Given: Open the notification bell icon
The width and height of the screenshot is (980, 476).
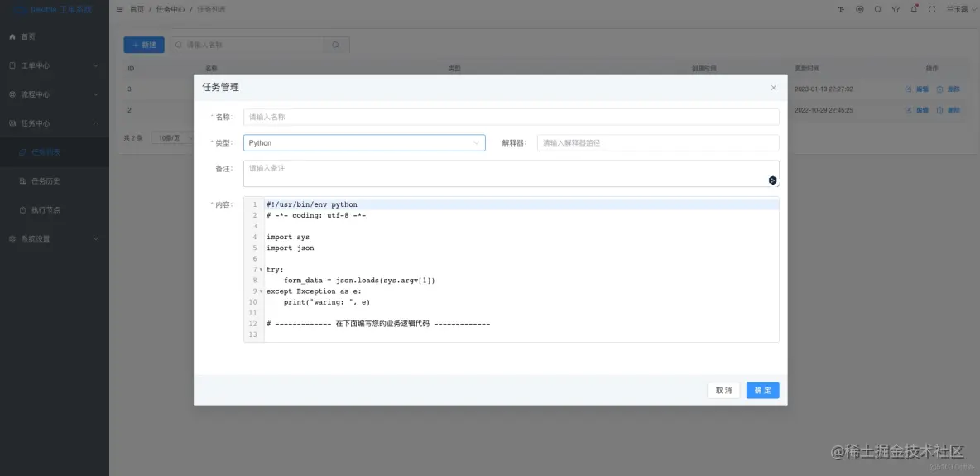Looking at the screenshot, I should click(x=914, y=9).
